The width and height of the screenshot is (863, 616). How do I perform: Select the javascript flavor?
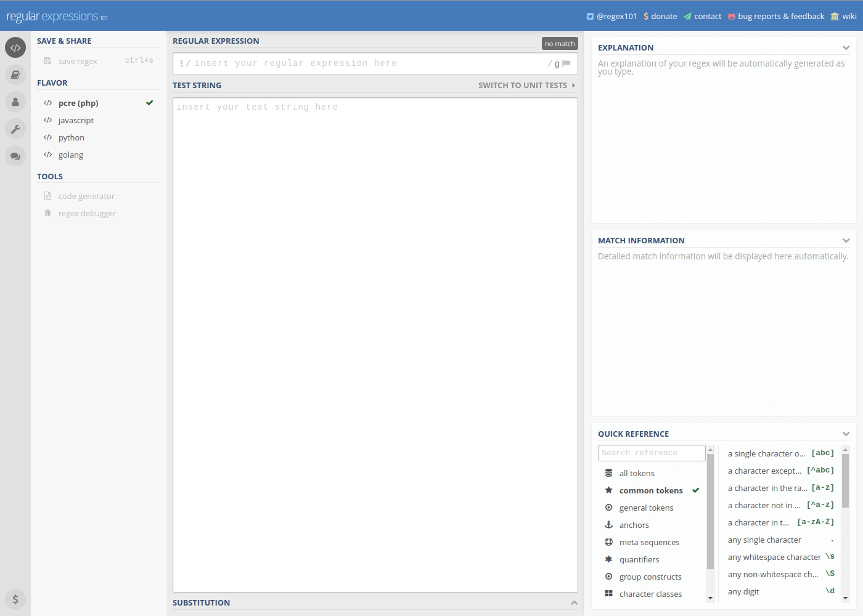(x=76, y=121)
